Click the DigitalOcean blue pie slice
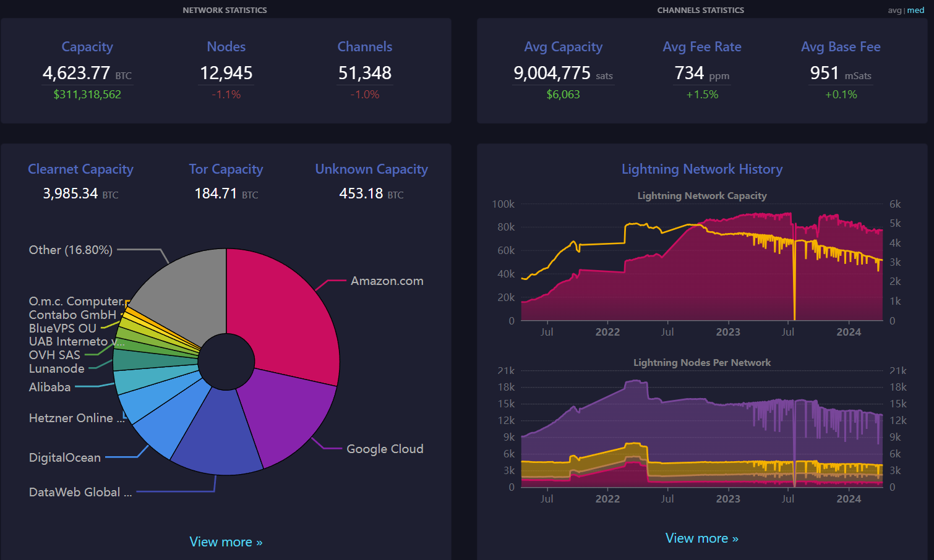 click(x=170, y=420)
